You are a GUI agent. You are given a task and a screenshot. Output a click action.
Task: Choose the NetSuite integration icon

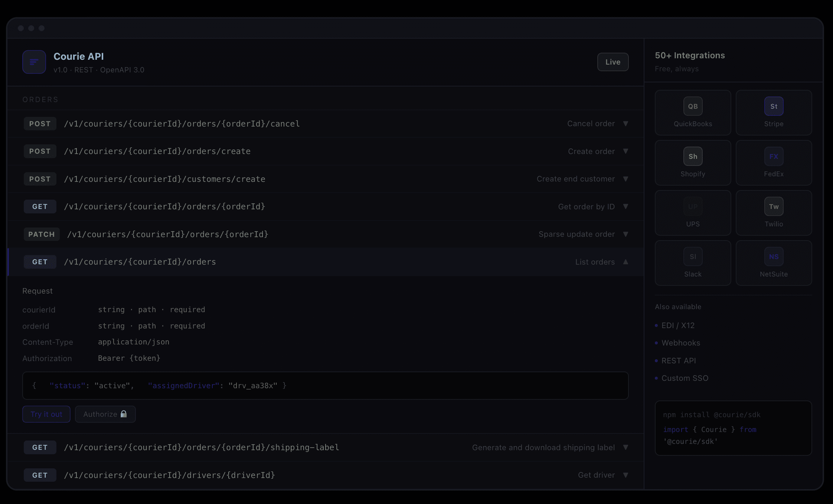[x=774, y=257]
